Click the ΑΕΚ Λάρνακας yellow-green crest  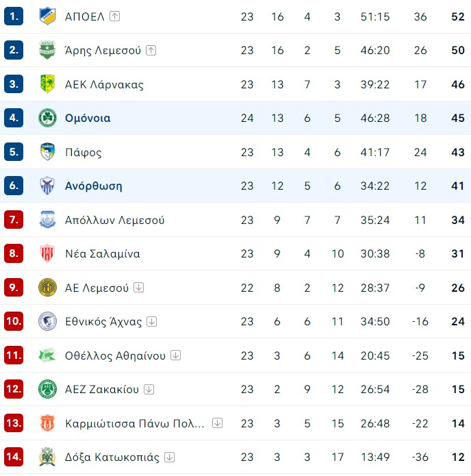(x=47, y=84)
